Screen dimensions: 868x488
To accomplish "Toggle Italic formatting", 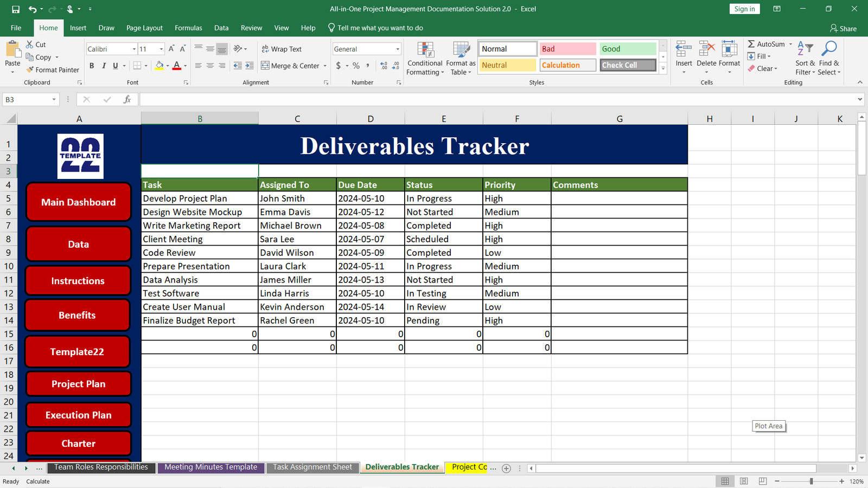I will tap(104, 66).
